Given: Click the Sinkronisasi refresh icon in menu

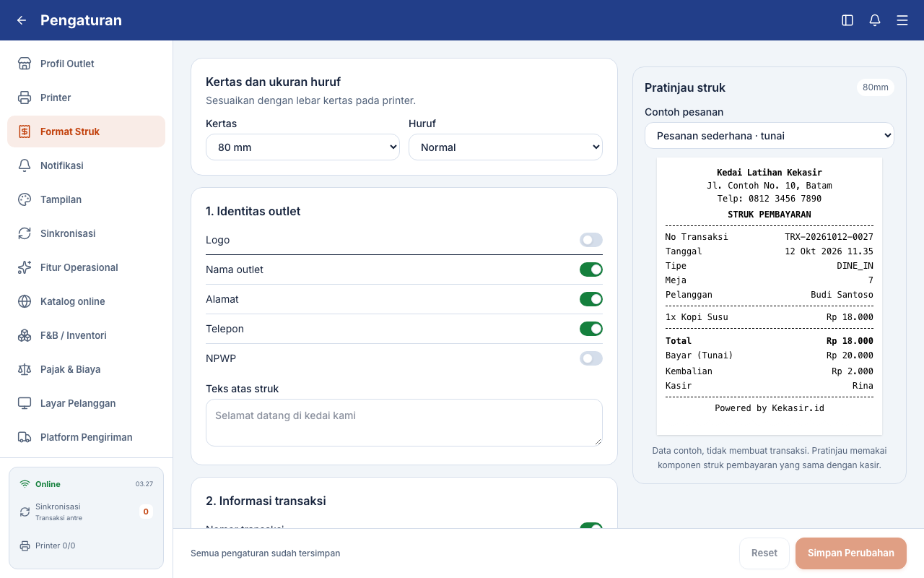Looking at the screenshot, I should pyautogui.click(x=25, y=233).
